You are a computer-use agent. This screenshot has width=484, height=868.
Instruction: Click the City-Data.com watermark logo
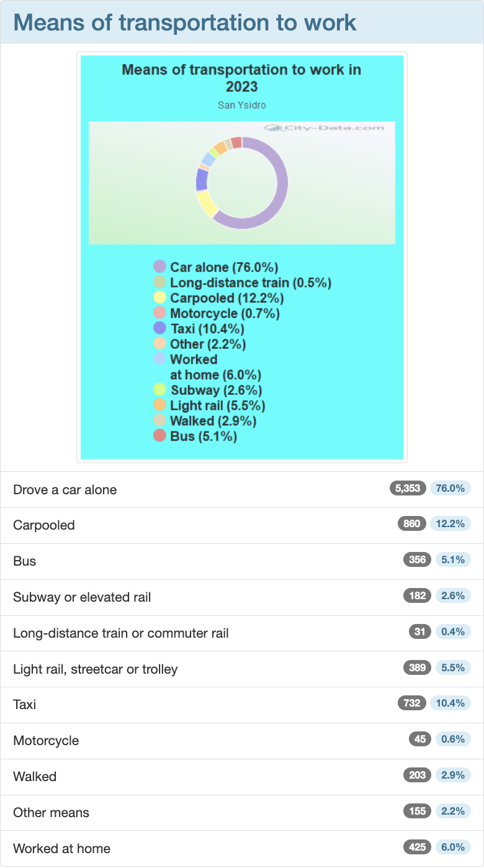[325, 128]
